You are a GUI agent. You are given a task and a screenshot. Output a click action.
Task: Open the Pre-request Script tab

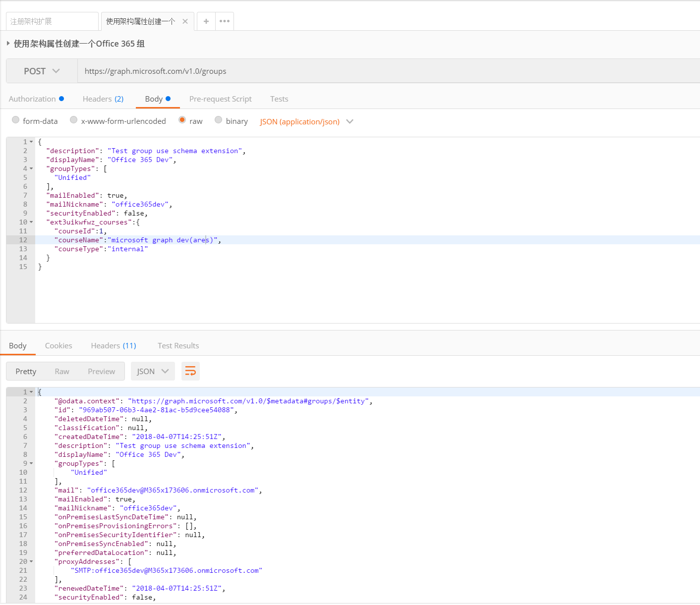coord(220,99)
